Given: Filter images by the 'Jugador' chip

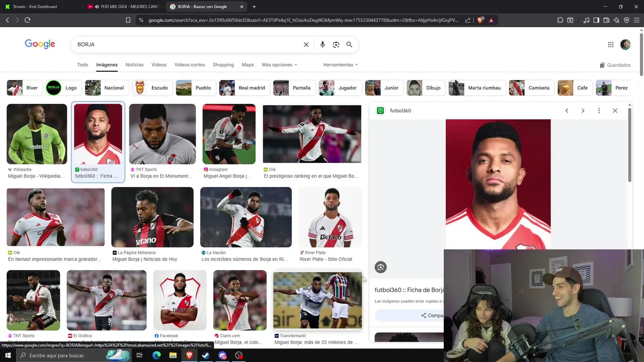Looking at the screenshot, I should coord(339,88).
